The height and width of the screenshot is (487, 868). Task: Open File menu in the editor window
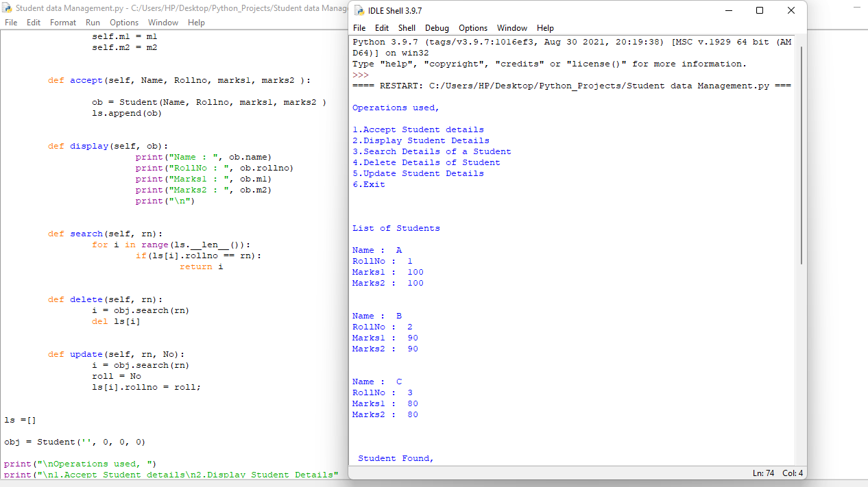(x=11, y=23)
